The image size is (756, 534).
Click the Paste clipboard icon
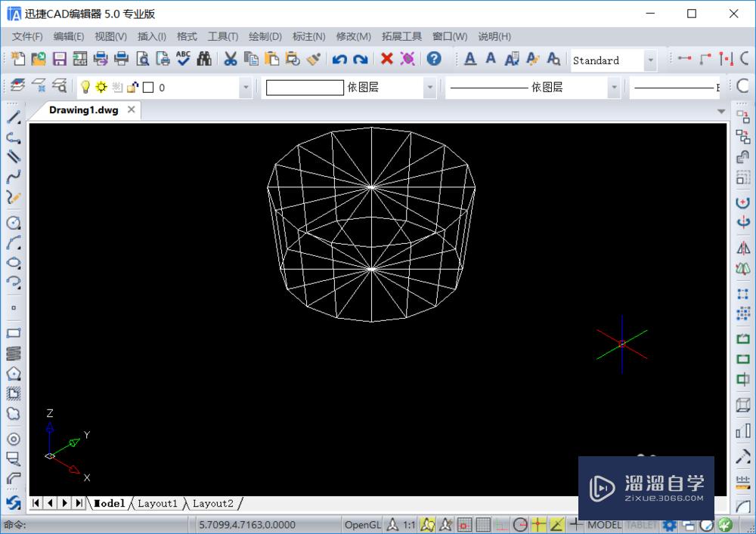(x=272, y=59)
